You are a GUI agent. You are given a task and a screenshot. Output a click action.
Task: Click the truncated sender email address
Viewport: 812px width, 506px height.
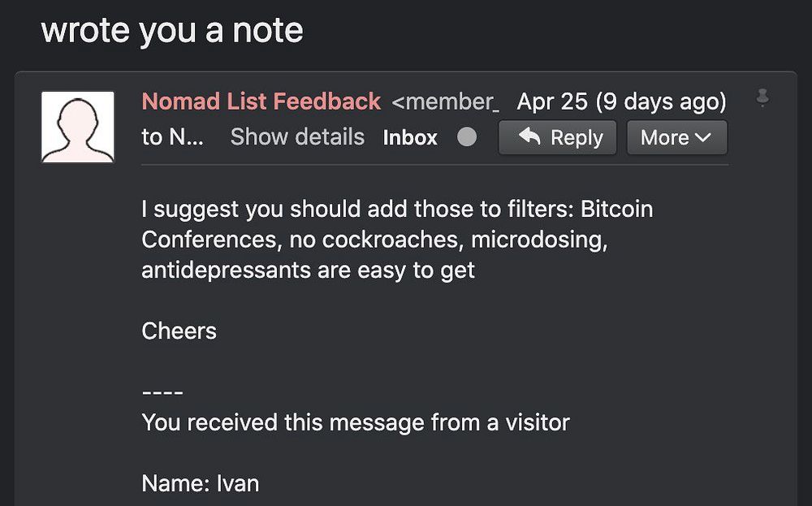tap(444, 102)
